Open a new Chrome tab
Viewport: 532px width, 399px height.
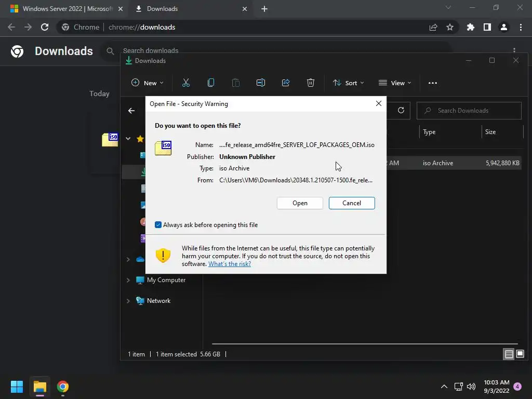[264, 9]
